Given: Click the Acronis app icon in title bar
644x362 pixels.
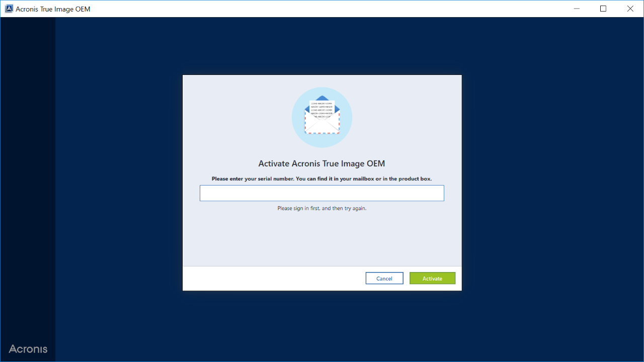Looking at the screenshot, I should 9,9.
